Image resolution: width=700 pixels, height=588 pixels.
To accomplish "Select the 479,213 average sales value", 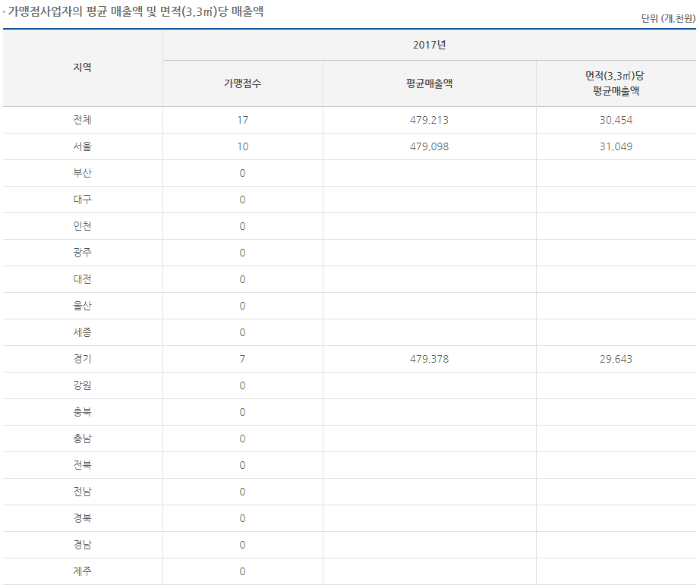I will point(429,120).
